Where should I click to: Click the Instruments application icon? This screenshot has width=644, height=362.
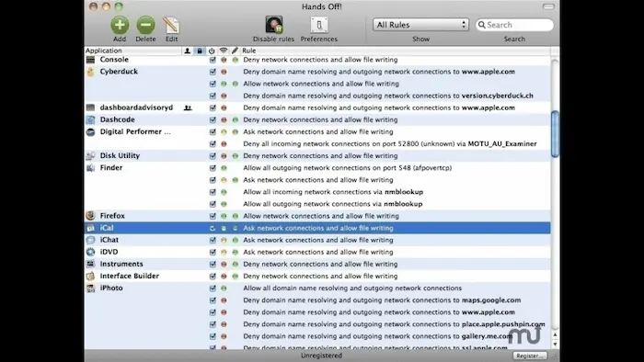[x=90, y=264]
